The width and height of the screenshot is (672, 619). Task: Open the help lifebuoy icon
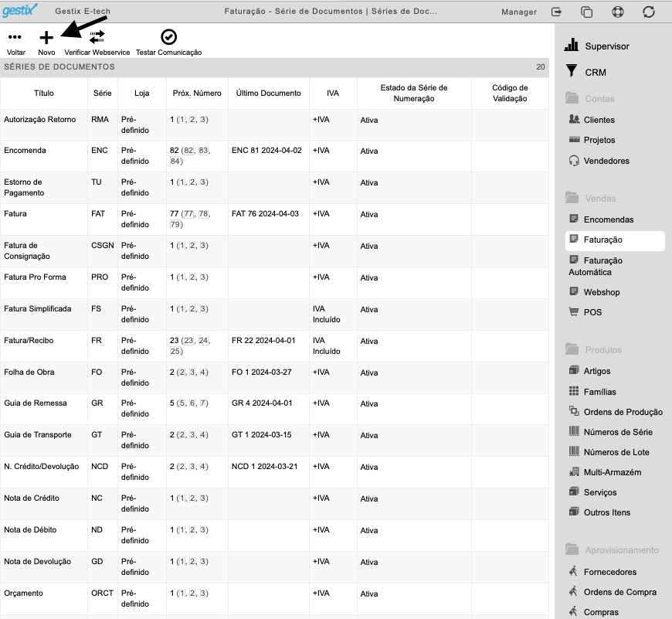618,12
